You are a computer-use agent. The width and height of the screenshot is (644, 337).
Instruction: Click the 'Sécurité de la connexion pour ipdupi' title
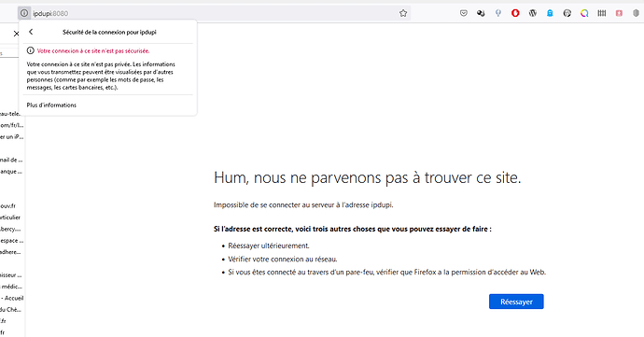click(109, 32)
